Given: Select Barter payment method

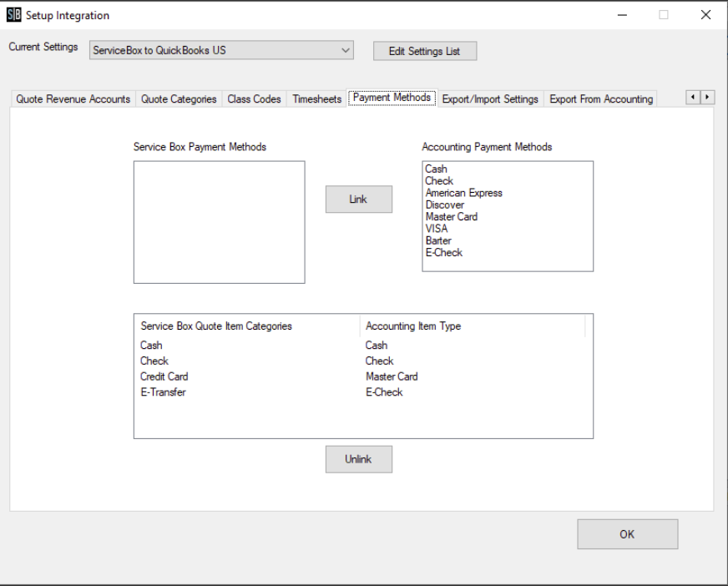Looking at the screenshot, I should [x=437, y=240].
